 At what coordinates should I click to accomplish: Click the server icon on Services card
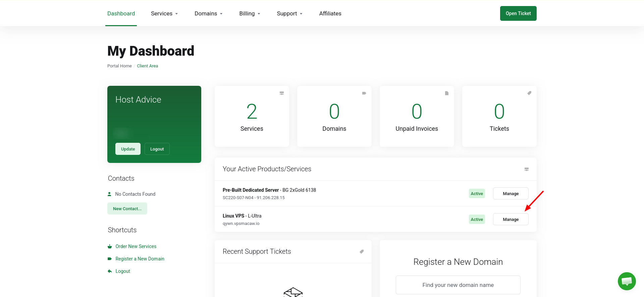point(282,93)
